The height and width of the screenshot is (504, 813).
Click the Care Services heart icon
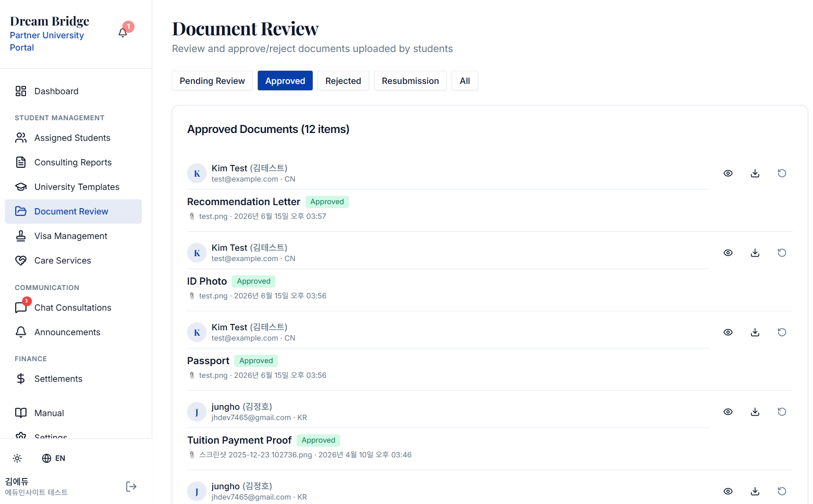21,261
